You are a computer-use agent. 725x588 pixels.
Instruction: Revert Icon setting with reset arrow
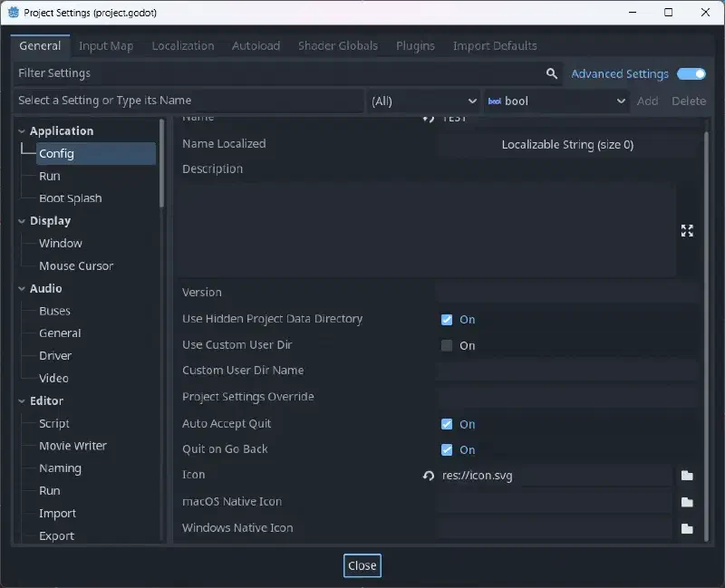pyautogui.click(x=428, y=476)
